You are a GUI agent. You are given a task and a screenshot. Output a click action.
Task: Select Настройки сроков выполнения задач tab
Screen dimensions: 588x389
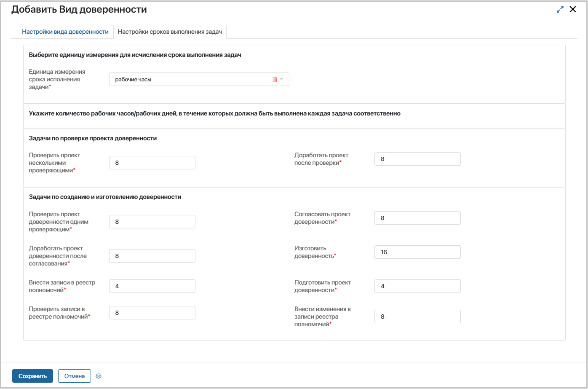click(x=170, y=32)
